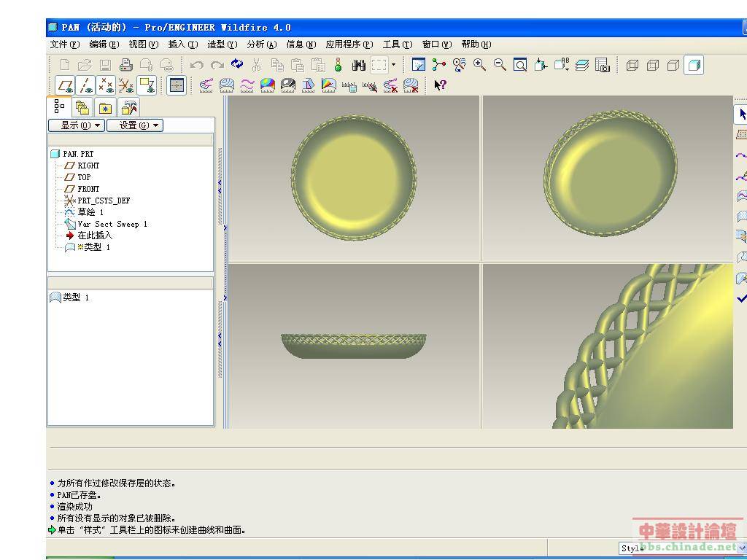The width and height of the screenshot is (747, 560).
Task: Click the Reflection analysis icon
Action: coord(287,85)
